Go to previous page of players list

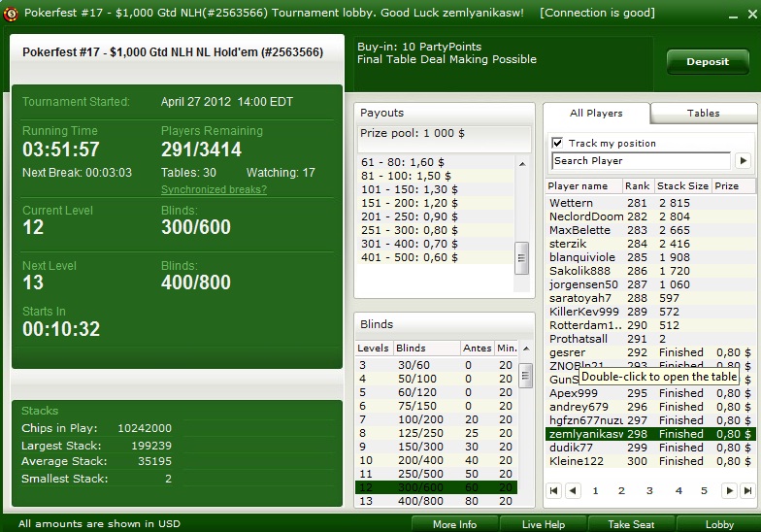[x=573, y=491]
